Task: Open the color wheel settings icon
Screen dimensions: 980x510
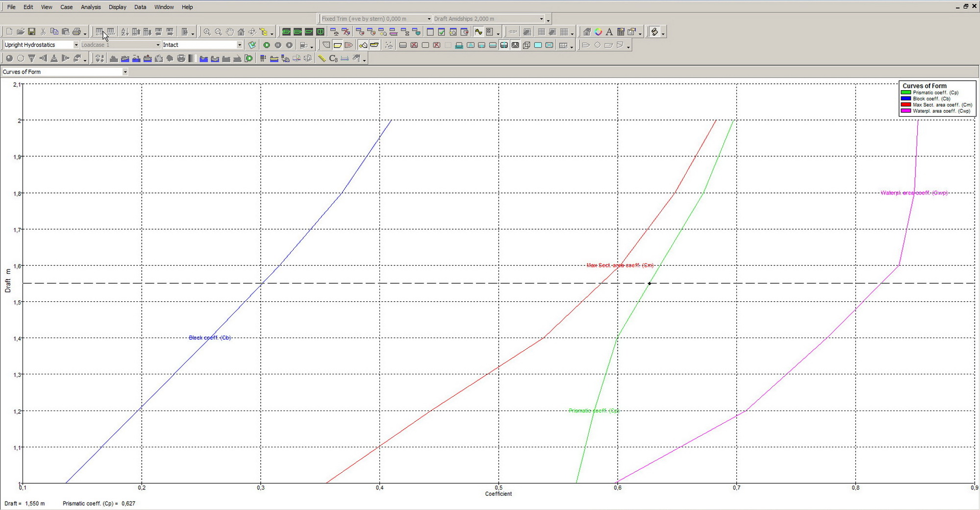Action: 598,32
